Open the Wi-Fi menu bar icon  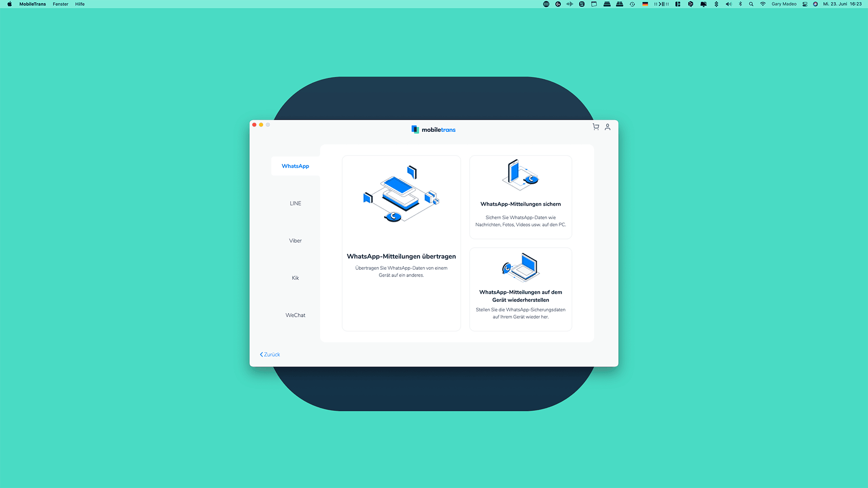coord(763,4)
